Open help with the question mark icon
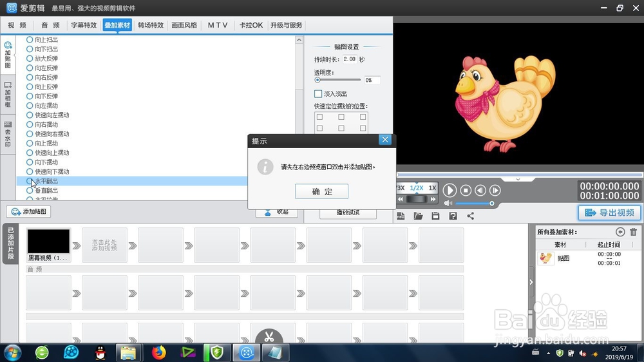 [453, 216]
